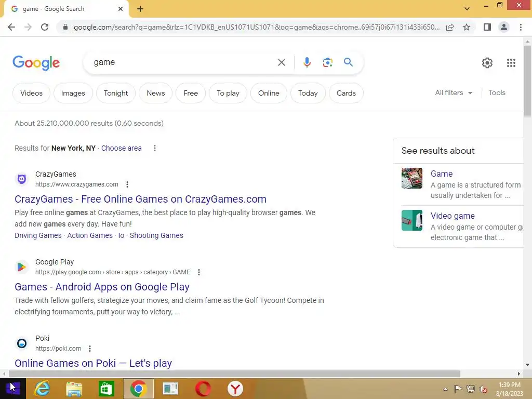
Task: Open Windows Start button
Action: (x=12, y=389)
